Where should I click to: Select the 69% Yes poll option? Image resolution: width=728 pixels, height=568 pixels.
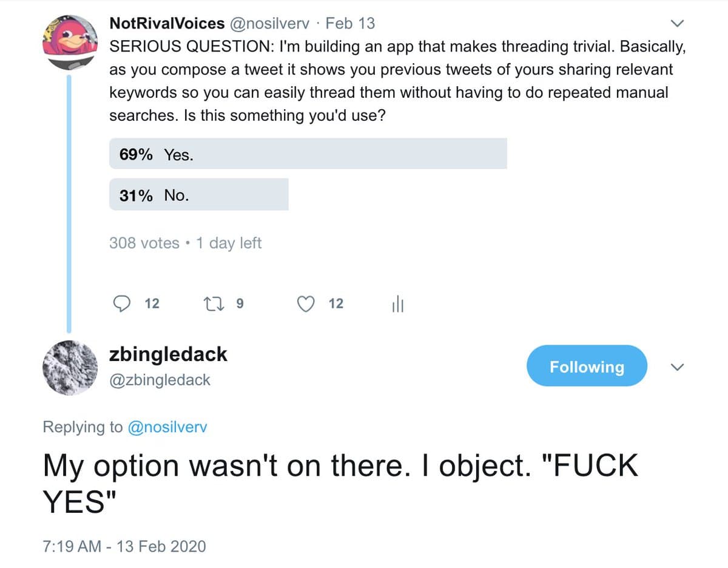(308, 154)
